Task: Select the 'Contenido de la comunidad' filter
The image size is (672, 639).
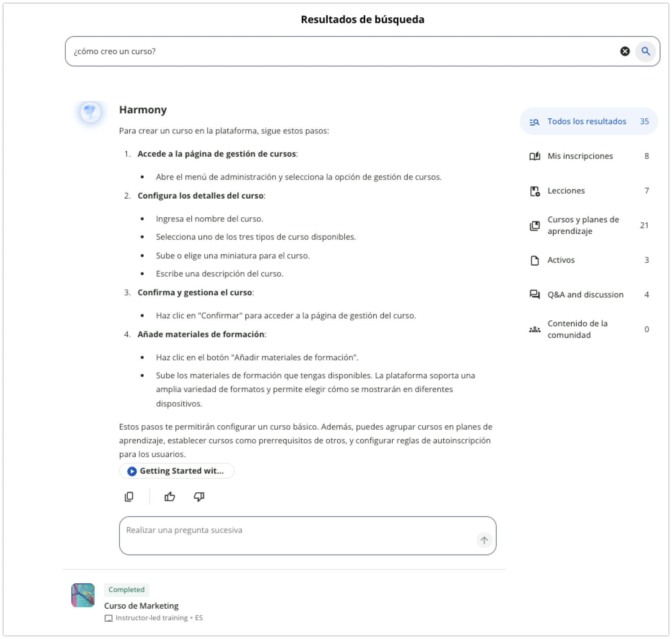Action: coord(589,329)
